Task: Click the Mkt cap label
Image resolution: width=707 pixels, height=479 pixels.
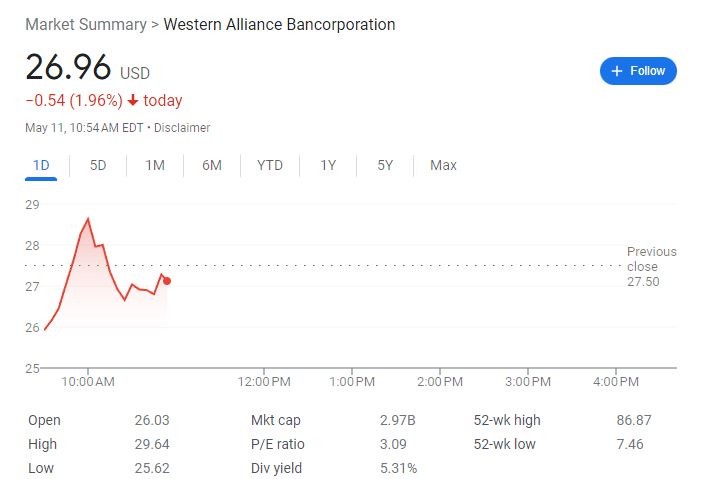Action: (x=276, y=420)
